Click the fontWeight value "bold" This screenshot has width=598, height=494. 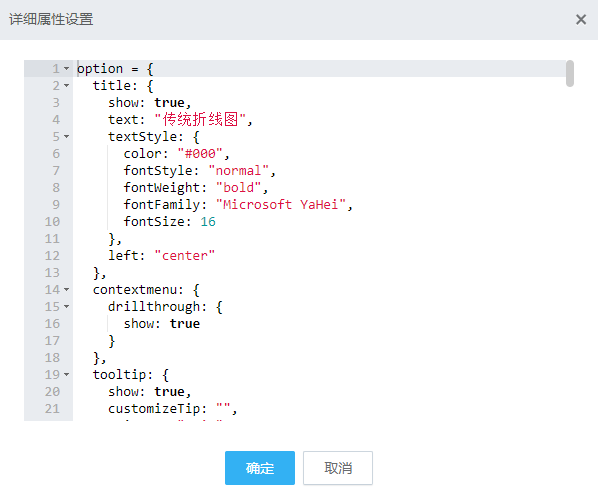pyautogui.click(x=238, y=188)
